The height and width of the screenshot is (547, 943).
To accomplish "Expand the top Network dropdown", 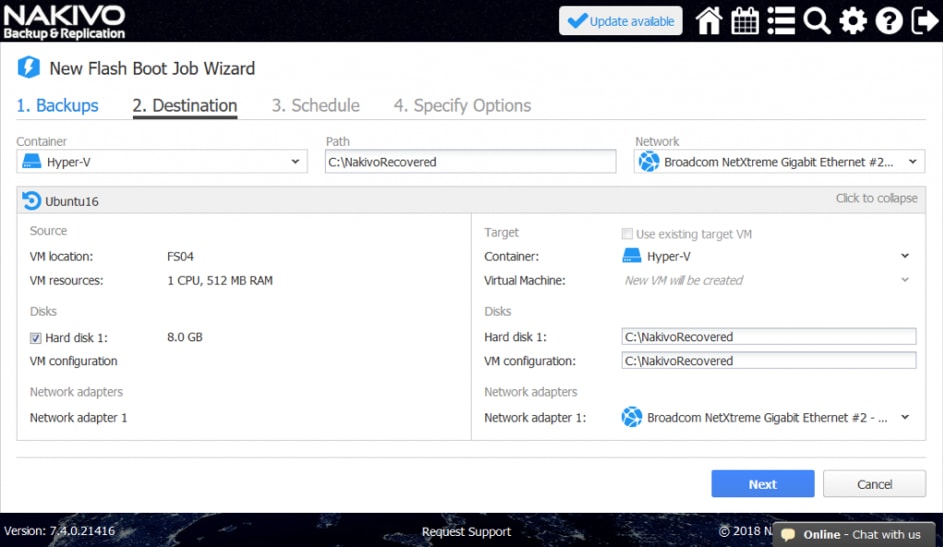I will (x=779, y=162).
